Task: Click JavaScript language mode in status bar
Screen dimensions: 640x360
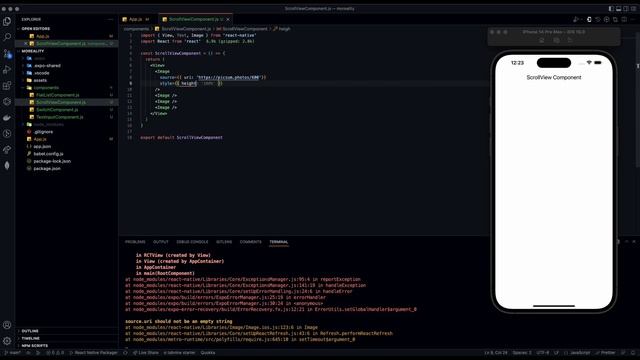Action: click(578, 353)
